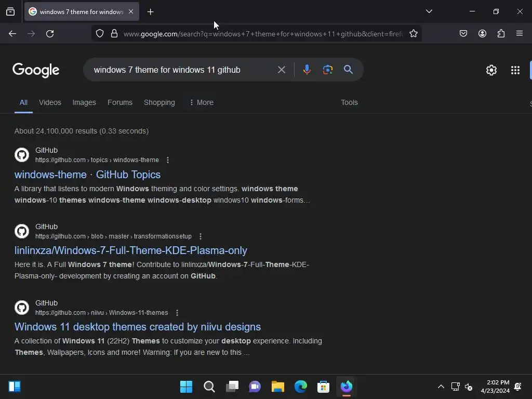Open a new tab with plus button
Screen dimensions: 532x399
tap(150, 12)
